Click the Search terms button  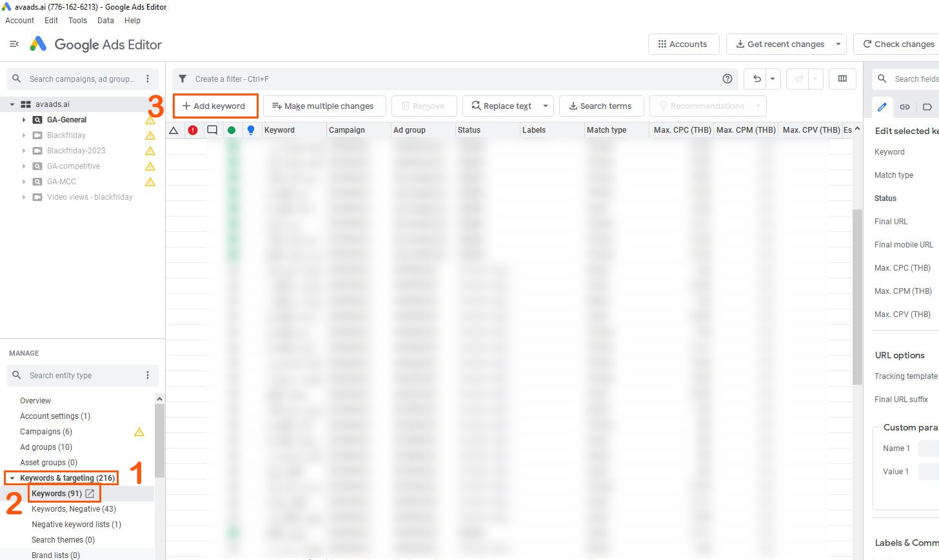(x=600, y=106)
